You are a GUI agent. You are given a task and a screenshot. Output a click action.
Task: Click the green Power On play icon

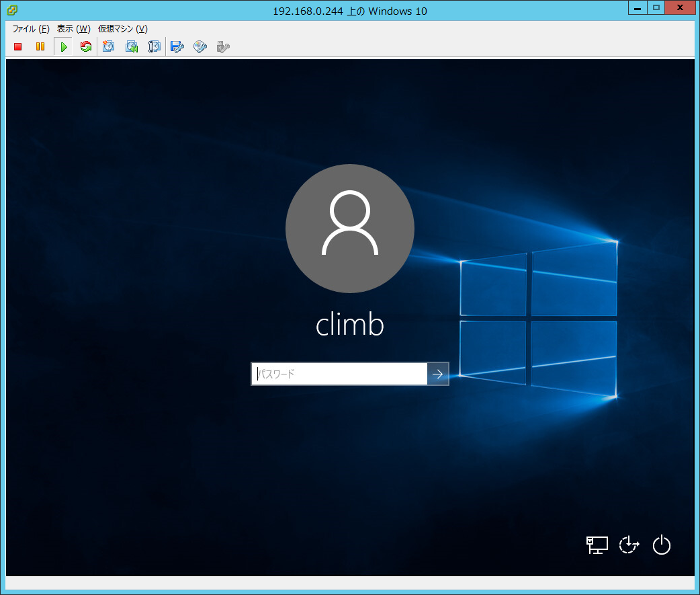63,46
